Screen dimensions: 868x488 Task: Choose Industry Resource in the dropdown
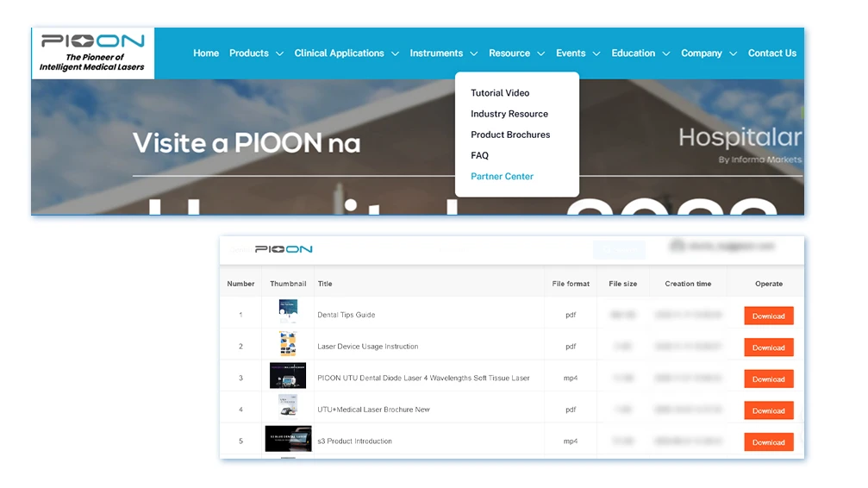(x=509, y=114)
